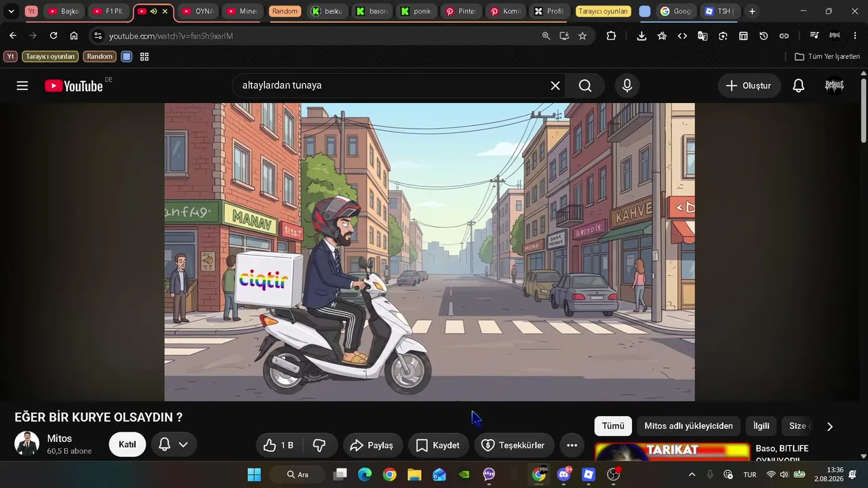Open the apps grid bookmark shortcut
Viewport: 868px width, 488px height.
click(144, 56)
